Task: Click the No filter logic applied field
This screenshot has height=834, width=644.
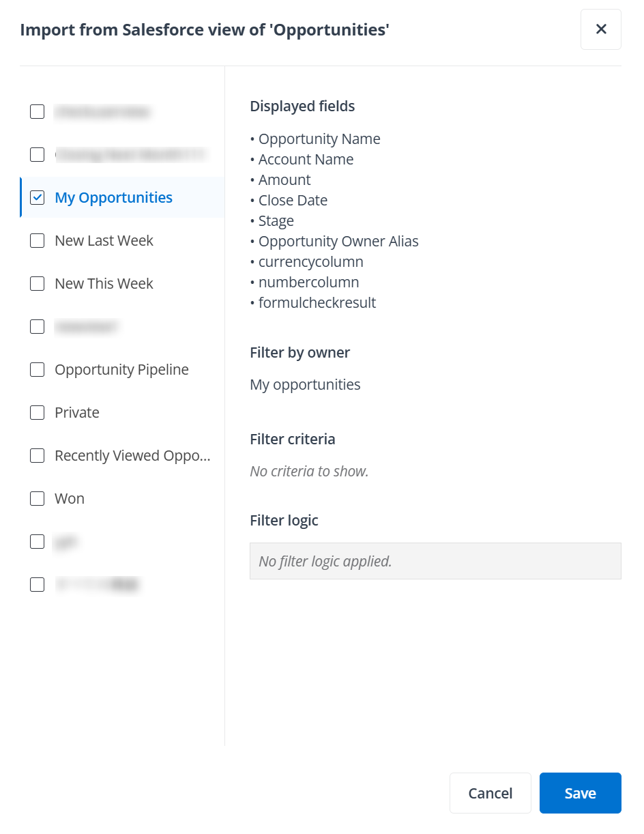Action: [x=435, y=560]
